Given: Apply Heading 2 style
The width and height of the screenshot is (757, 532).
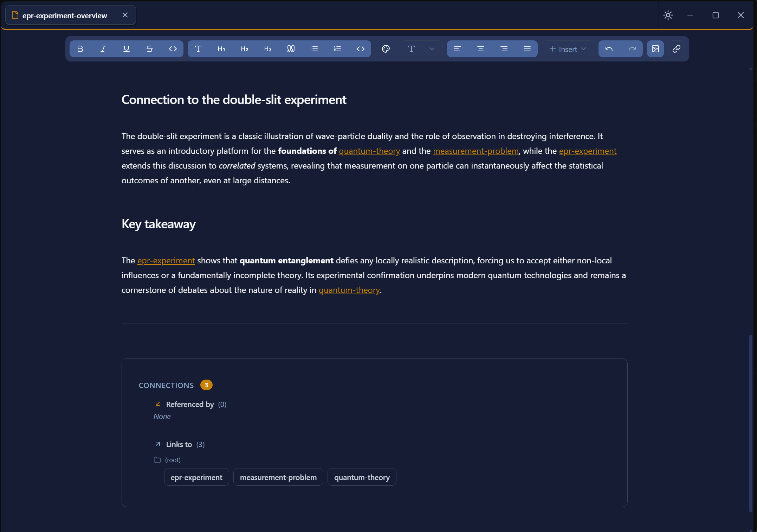Looking at the screenshot, I should 244,49.
